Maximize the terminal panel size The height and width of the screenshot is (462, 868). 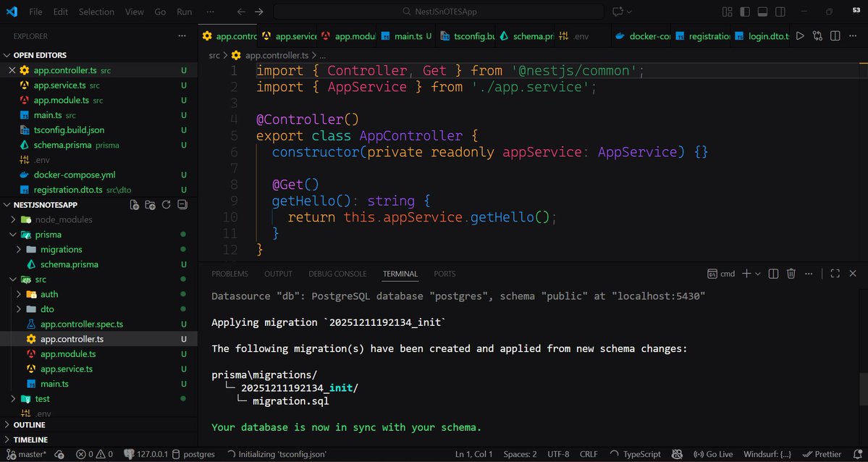pos(835,274)
